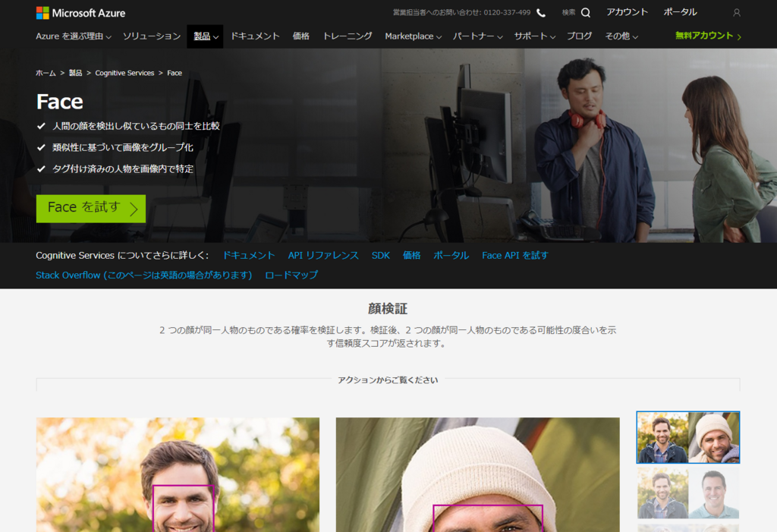
Task: Open Face API を試す link
Action: click(515, 255)
